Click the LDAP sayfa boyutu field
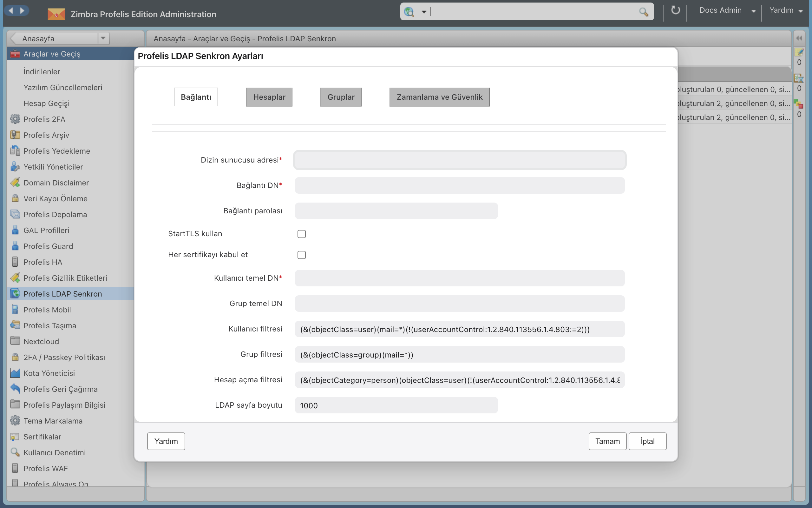This screenshot has width=812, height=508. pyautogui.click(x=396, y=405)
